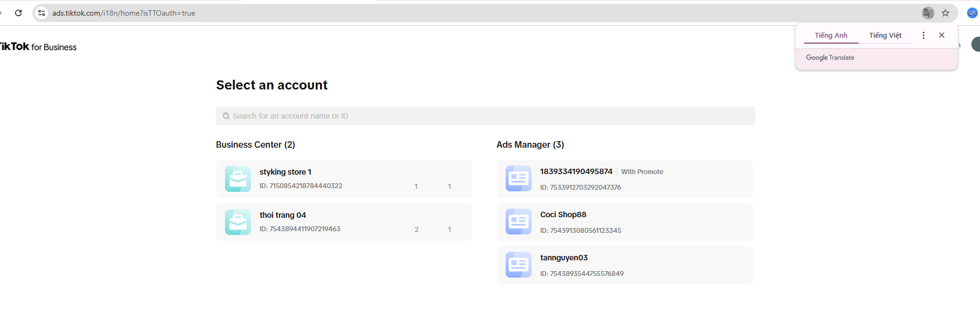Image resolution: width=980 pixels, height=318 pixels.
Task: Select the thoi trang 04 business center
Action: tap(344, 222)
